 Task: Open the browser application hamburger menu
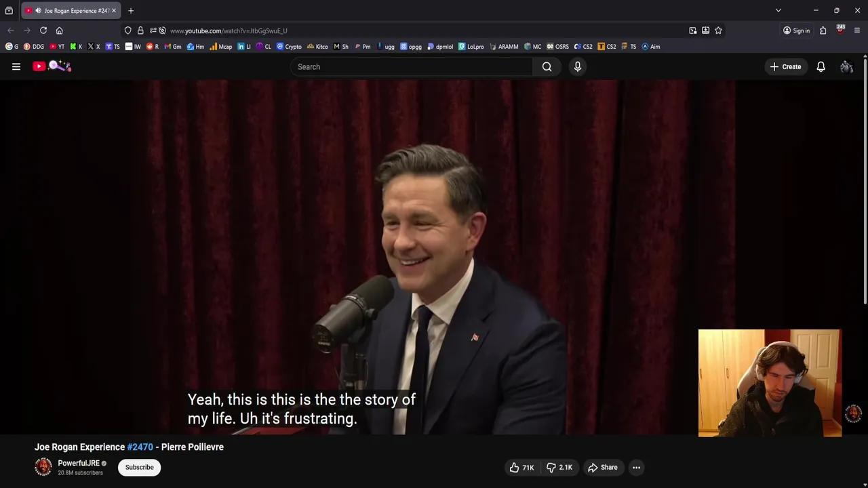click(857, 30)
